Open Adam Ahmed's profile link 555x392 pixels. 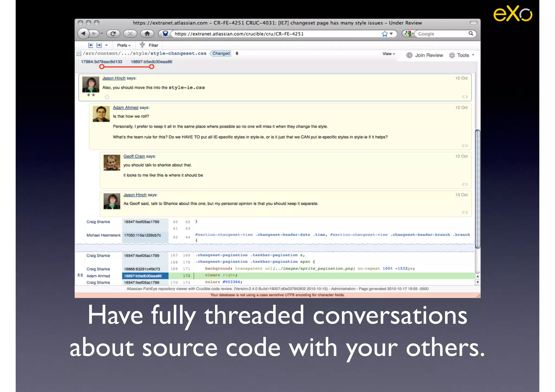[125, 107]
